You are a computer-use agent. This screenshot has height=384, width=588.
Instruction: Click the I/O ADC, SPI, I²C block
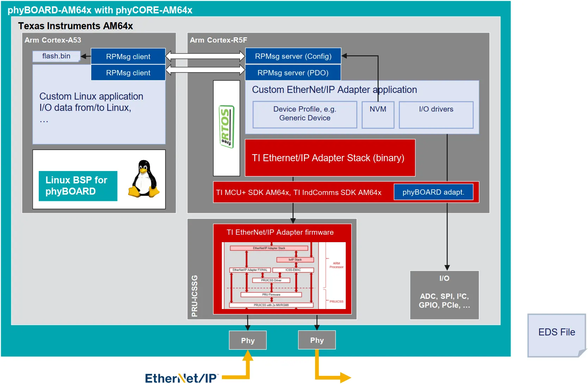click(444, 295)
